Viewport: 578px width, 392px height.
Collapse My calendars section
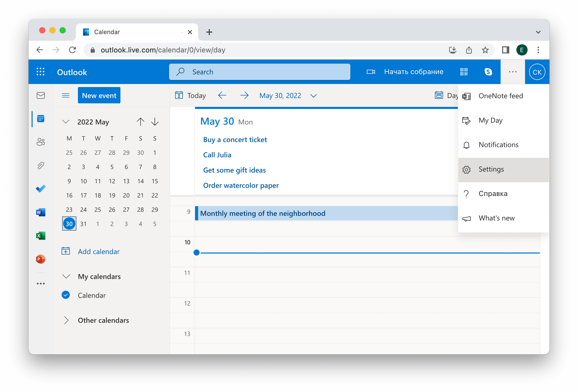tap(66, 276)
